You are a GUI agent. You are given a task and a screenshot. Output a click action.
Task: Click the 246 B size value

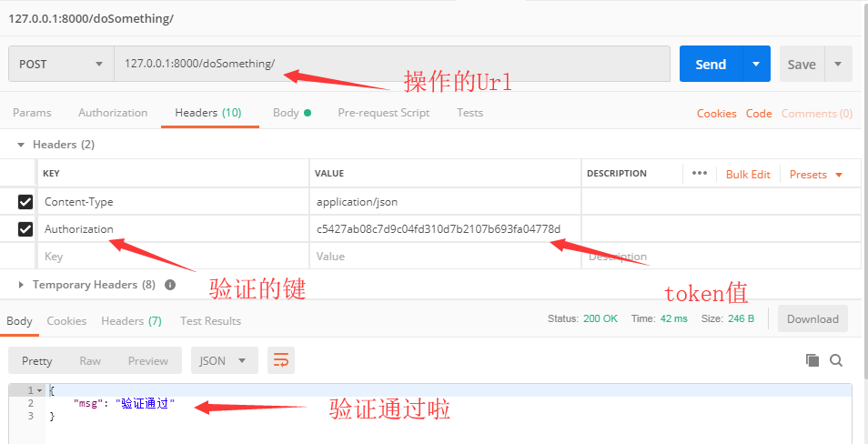[x=739, y=318]
